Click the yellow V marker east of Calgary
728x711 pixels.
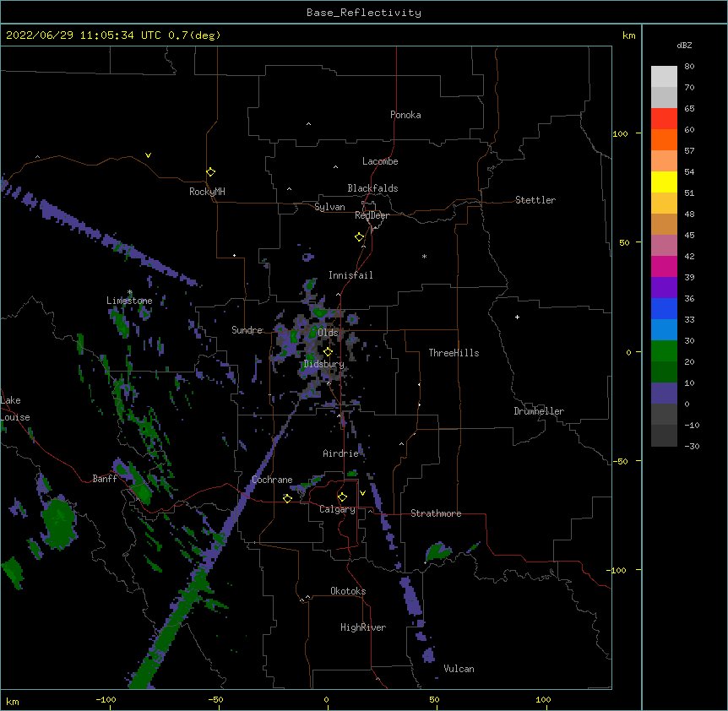[362, 493]
